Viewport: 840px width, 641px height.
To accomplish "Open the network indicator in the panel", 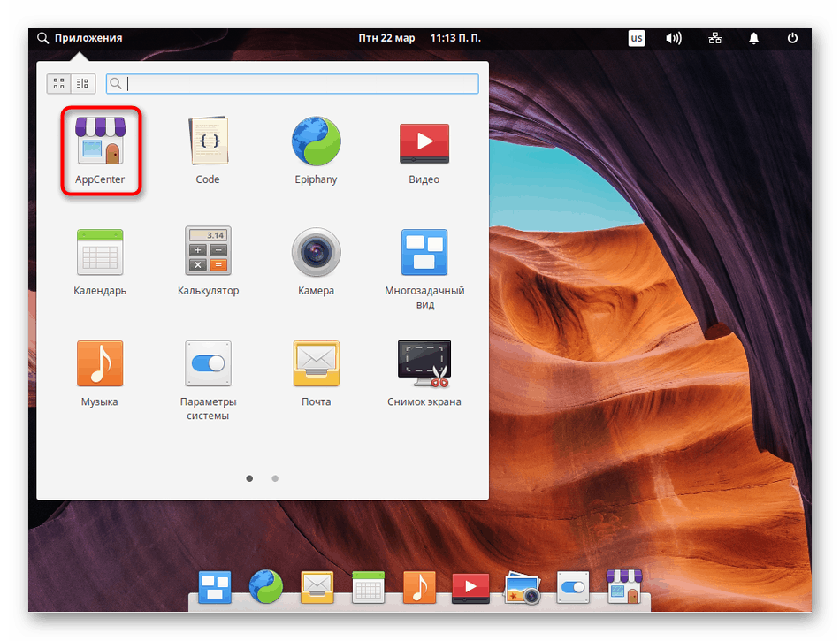I will pos(714,38).
